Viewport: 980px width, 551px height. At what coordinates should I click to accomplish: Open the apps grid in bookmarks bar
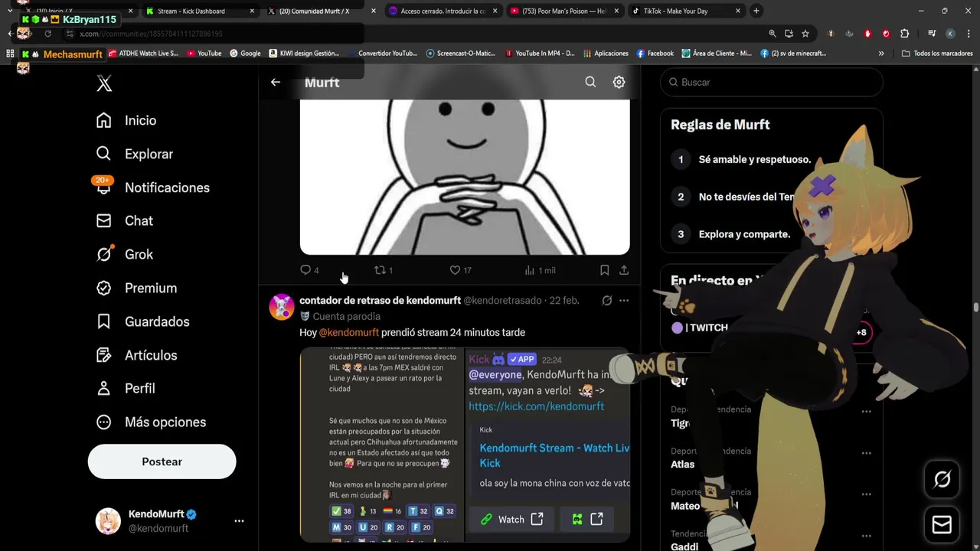(10, 54)
